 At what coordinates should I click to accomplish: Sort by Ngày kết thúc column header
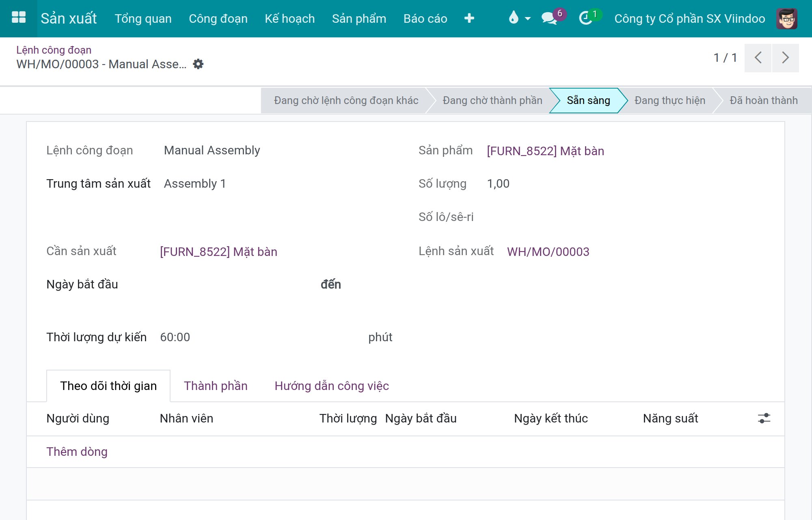point(551,418)
